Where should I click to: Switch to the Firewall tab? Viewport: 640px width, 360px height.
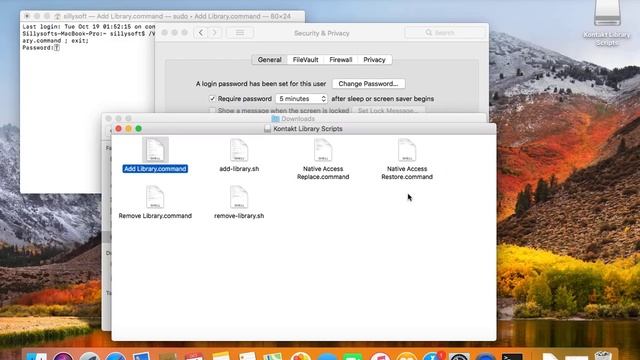pyautogui.click(x=340, y=60)
